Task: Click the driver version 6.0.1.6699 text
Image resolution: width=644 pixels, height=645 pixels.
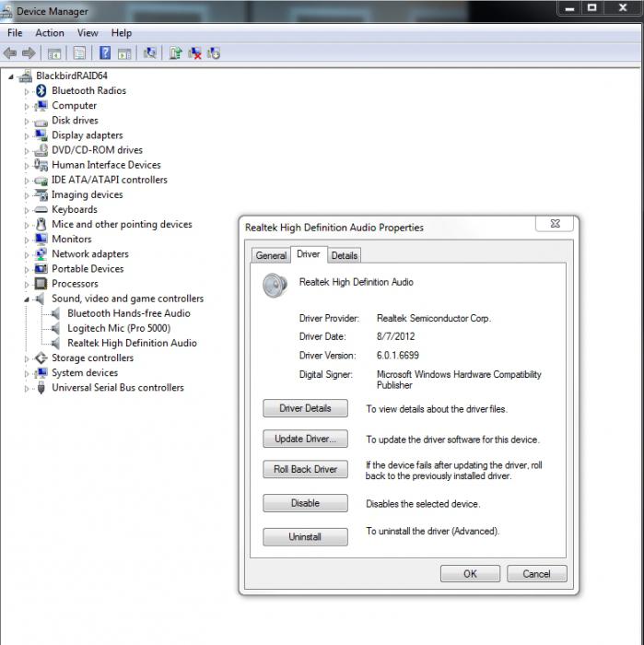Action: click(398, 355)
